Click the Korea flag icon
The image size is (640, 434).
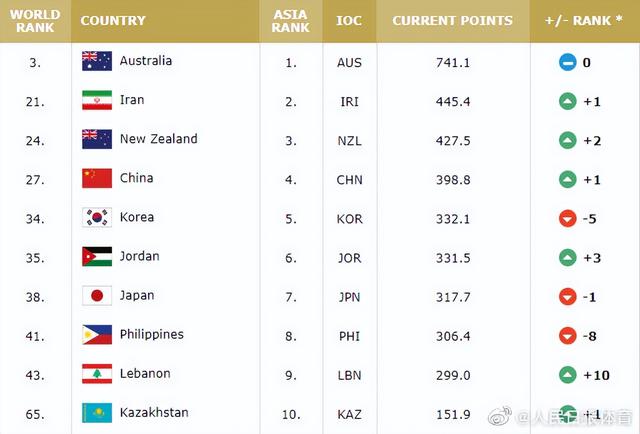[97, 217]
